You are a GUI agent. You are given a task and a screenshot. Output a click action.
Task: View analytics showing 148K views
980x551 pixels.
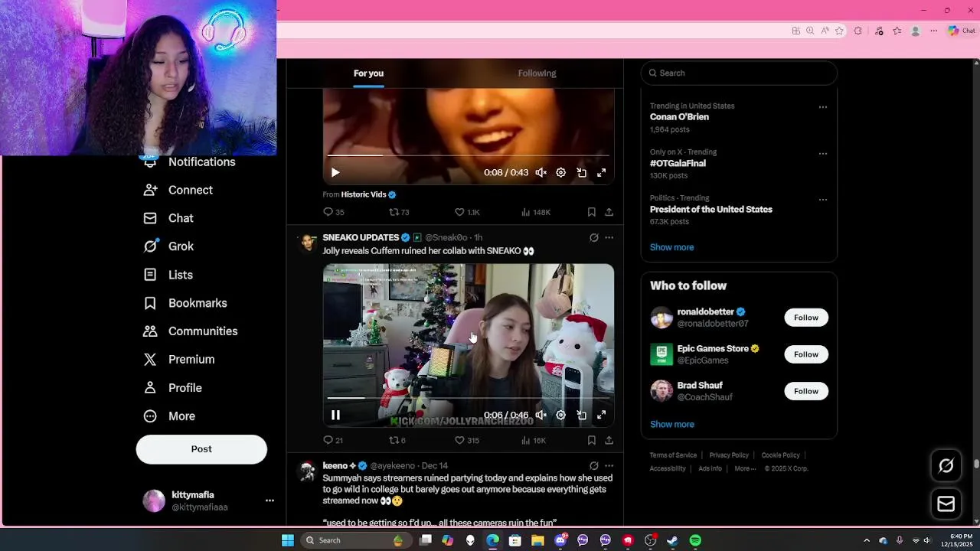tap(535, 212)
